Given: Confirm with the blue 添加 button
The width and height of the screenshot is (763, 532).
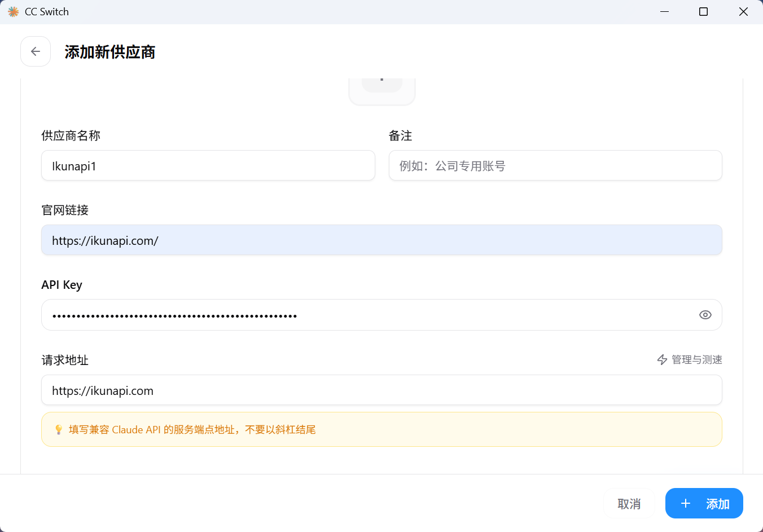Looking at the screenshot, I should click(704, 503).
